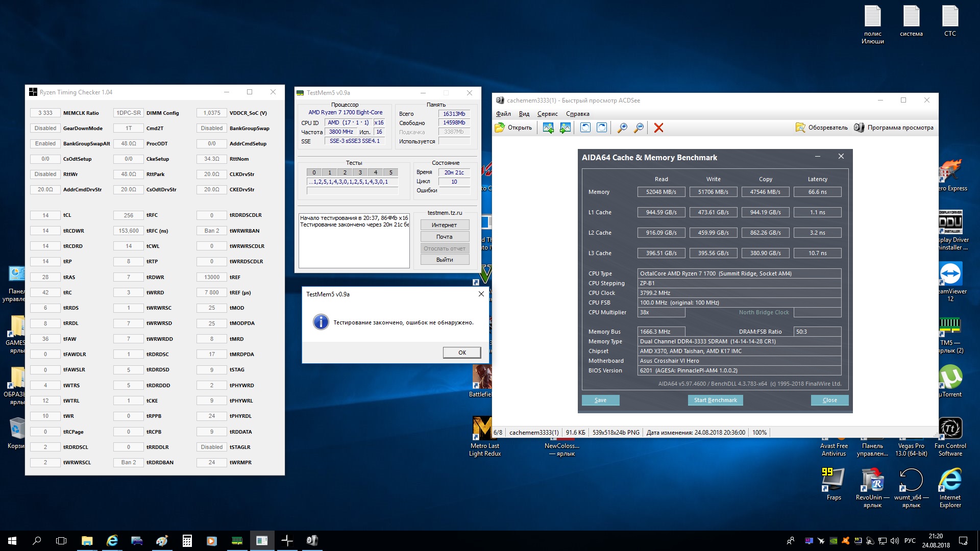Image resolution: width=980 pixels, height=551 pixels.
Task: Rotate the image clockwise
Action: tap(602, 128)
